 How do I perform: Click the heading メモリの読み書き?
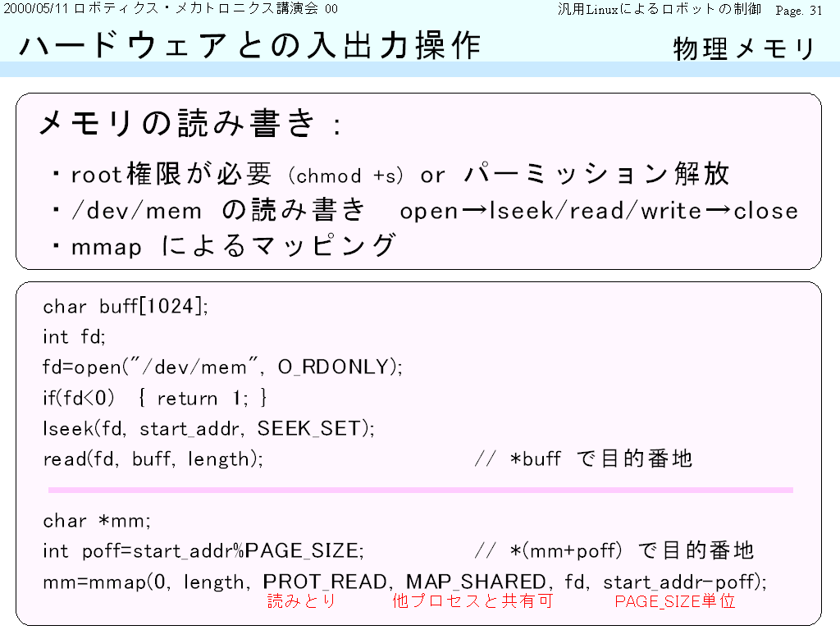177,123
